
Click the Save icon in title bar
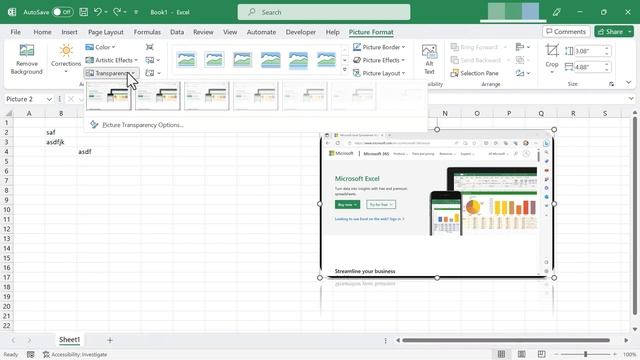[84, 12]
